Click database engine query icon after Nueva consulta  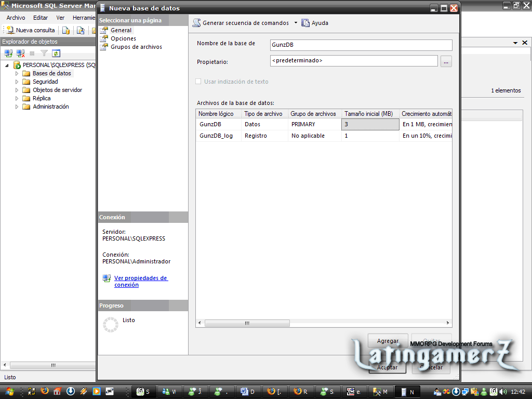(x=66, y=31)
